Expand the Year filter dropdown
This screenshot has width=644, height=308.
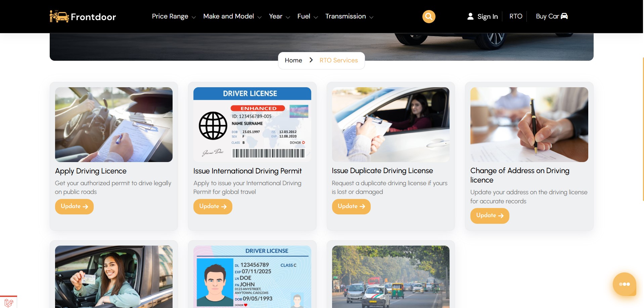[279, 16]
